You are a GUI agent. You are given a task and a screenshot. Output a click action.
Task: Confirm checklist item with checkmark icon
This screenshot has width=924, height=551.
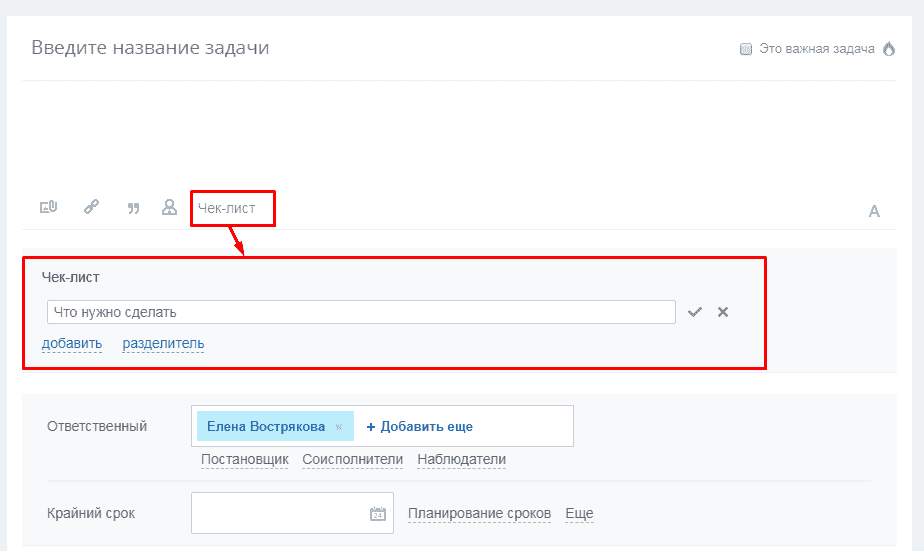695,312
